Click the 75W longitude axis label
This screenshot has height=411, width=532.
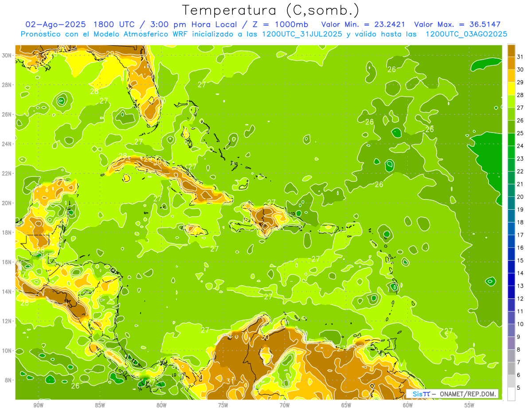tap(223, 405)
